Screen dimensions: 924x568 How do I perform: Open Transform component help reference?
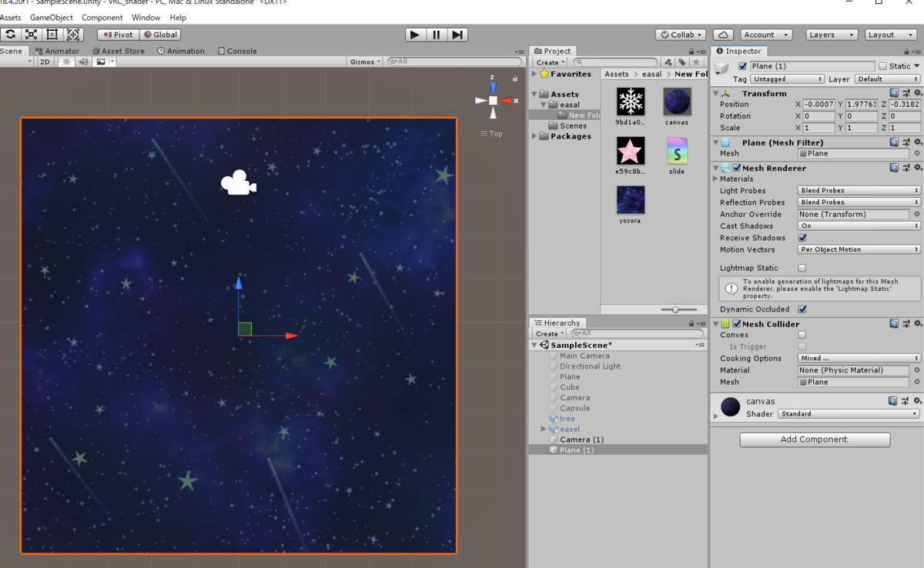tap(894, 93)
